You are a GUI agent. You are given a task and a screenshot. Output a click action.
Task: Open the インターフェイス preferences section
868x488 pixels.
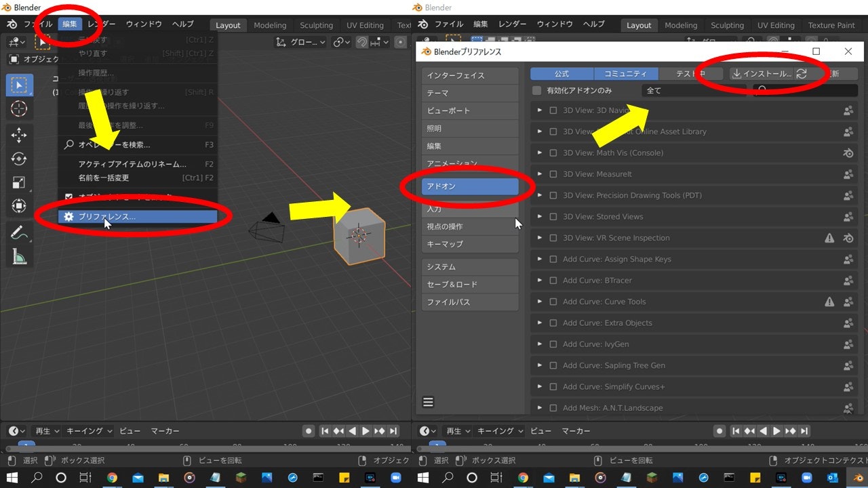(x=470, y=75)
